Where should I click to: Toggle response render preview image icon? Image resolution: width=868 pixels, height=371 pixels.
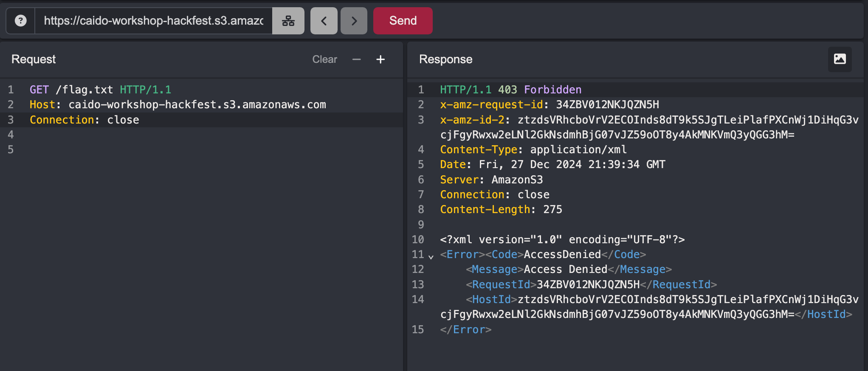point(840,59)
